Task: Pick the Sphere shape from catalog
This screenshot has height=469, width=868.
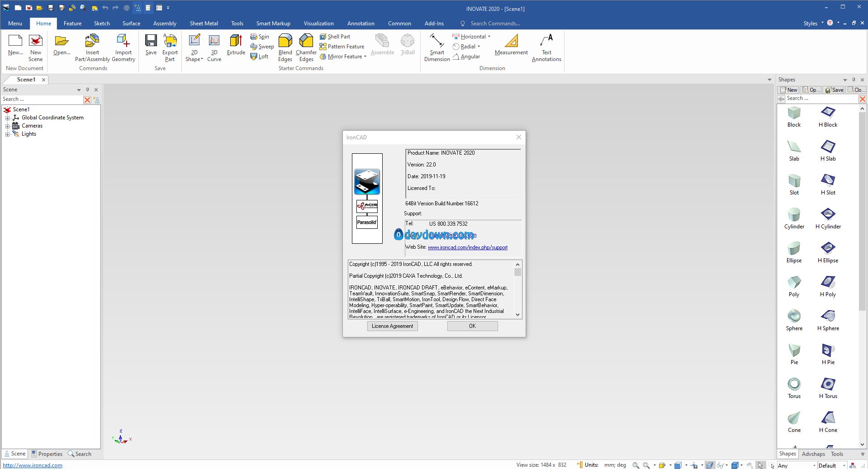Action: (794, 321)
